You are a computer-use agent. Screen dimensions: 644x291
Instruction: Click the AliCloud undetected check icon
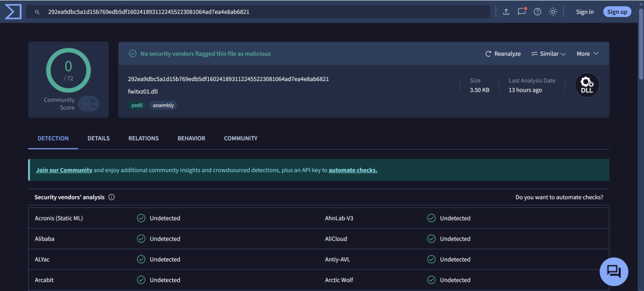pyautogui.click(x=431, y=239)
